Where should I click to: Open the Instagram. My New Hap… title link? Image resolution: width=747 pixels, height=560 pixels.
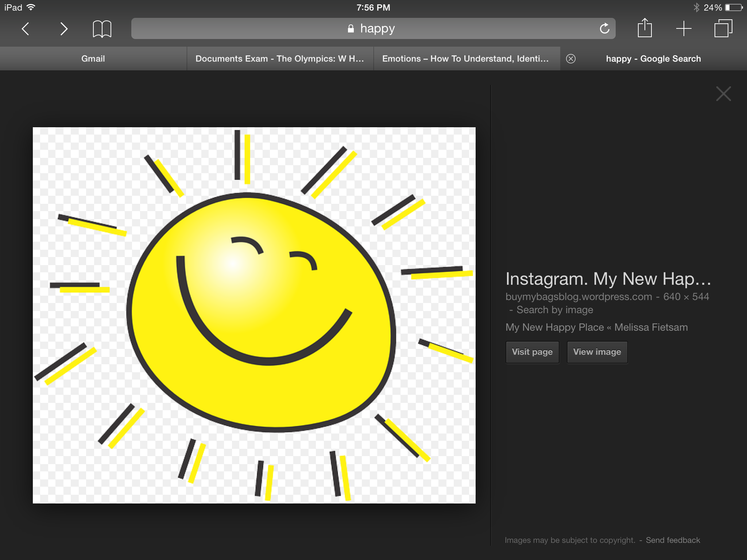coord(608,279)
